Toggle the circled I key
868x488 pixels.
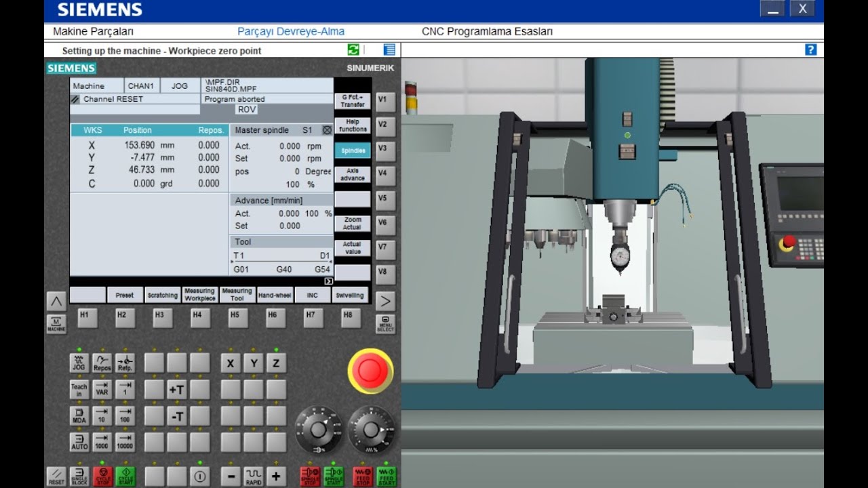(x=199, y=476)
